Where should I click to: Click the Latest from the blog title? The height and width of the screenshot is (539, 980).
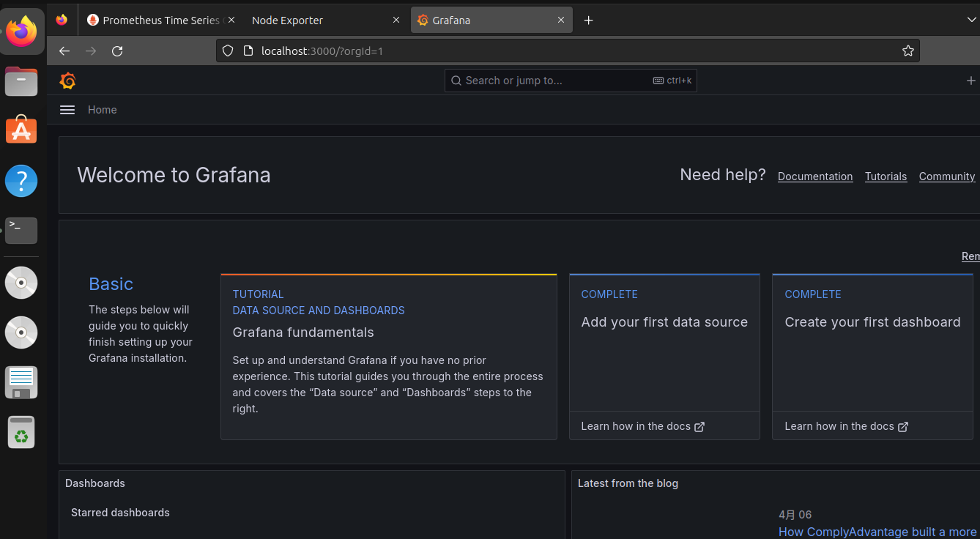coord(628,483)
